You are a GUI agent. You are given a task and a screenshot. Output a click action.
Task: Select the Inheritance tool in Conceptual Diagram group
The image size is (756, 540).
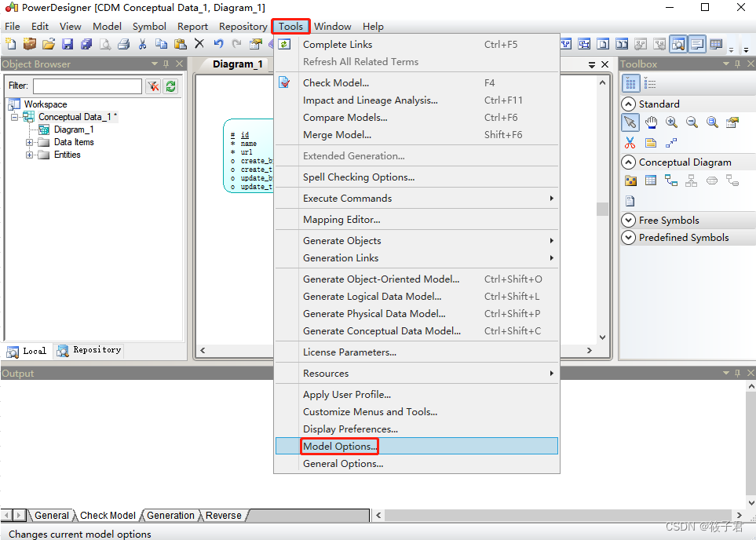[692, 181]
